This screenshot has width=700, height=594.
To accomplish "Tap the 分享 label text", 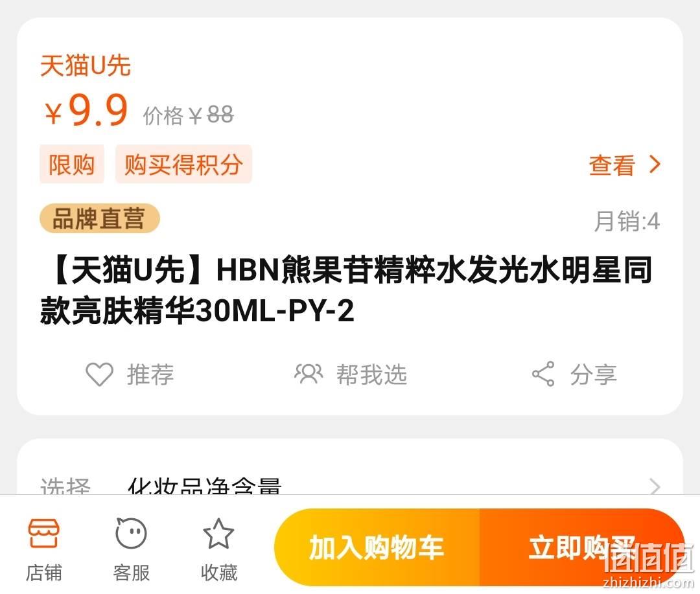I will pyautogui.click(x=593, y=374).
